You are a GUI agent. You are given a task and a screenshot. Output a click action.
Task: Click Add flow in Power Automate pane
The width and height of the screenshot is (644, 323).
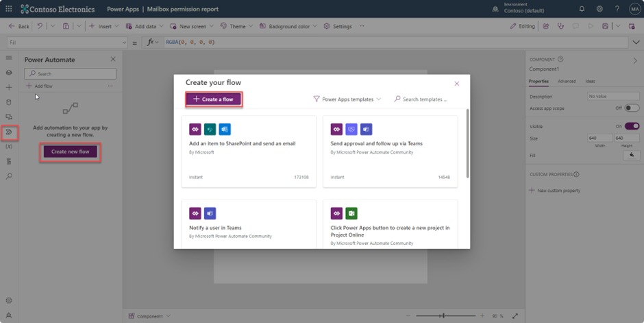[39, 86]
